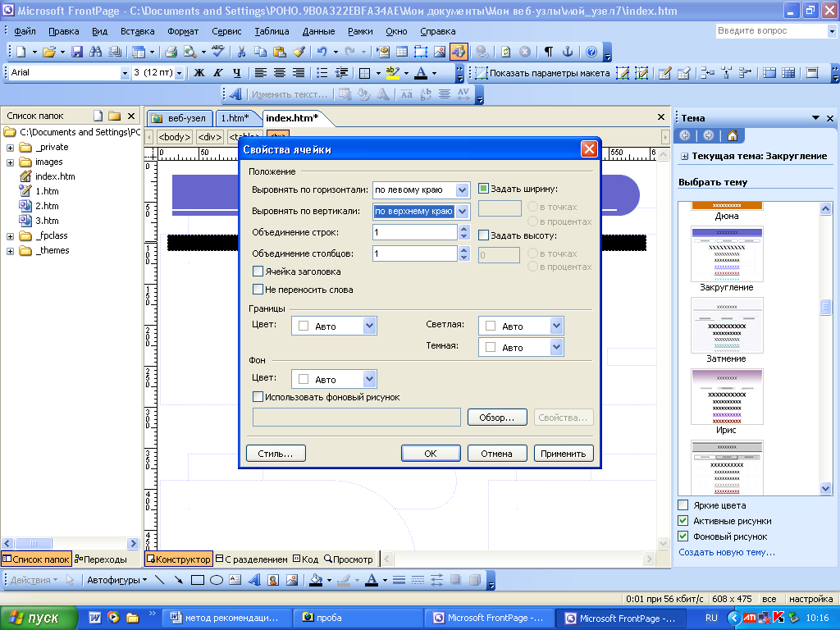Open the Фон Цвет Авто color picker

point(334,379)
